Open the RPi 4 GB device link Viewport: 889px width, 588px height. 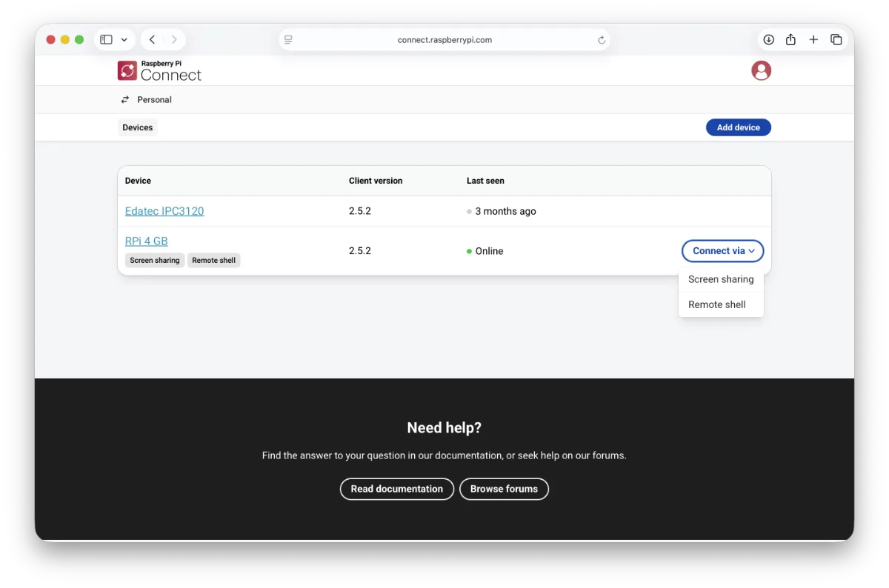(147, 241)
